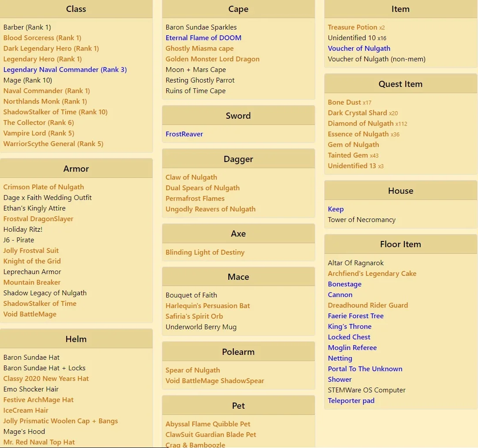478x448 pixels.
Task: Open Blinding Light of Destiny axe
Action: pyautogui.click(x=205, y=252)
